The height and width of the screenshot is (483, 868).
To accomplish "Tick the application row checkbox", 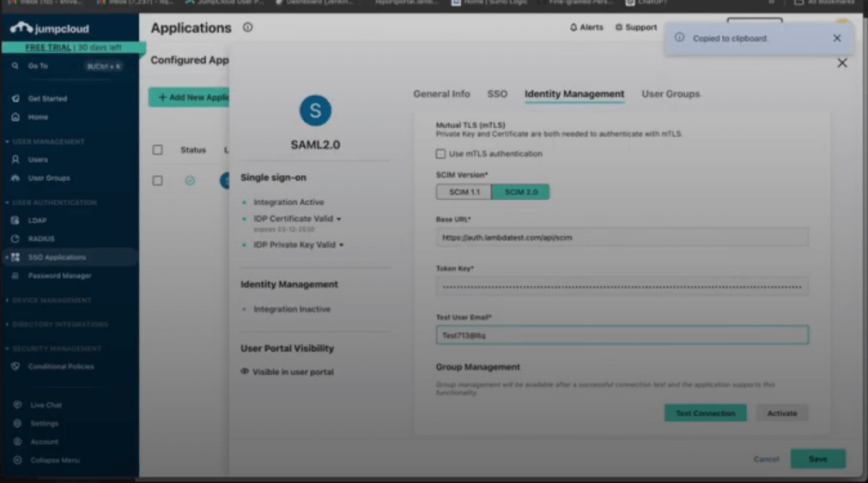I will tap(158, 180).
